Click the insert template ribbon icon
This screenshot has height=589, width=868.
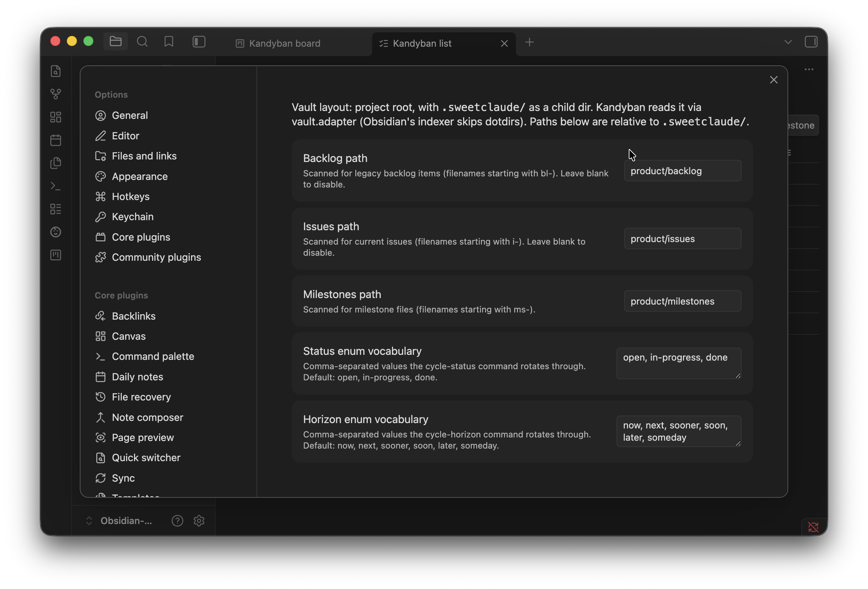click(x=56, y=163)
